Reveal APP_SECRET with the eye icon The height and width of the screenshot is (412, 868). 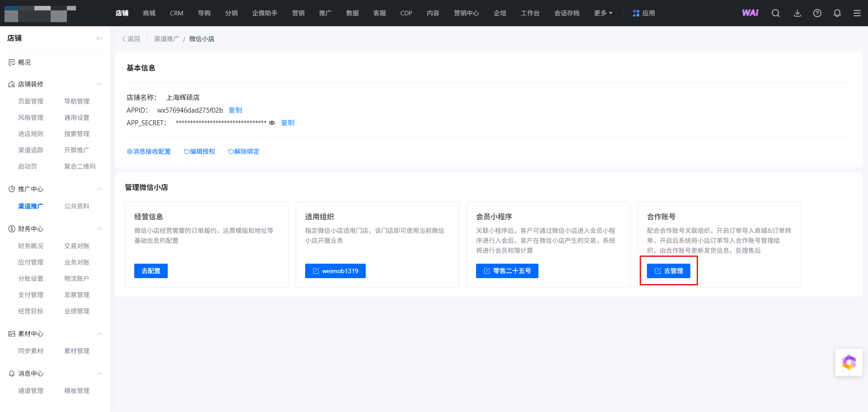[272, 123]
